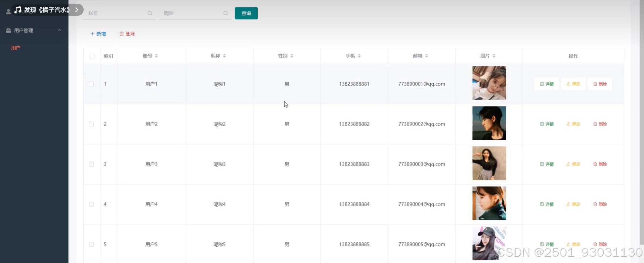Click 删除 in 用户1 row
Viewport: 644px width, 263px height.
point(600,84)
